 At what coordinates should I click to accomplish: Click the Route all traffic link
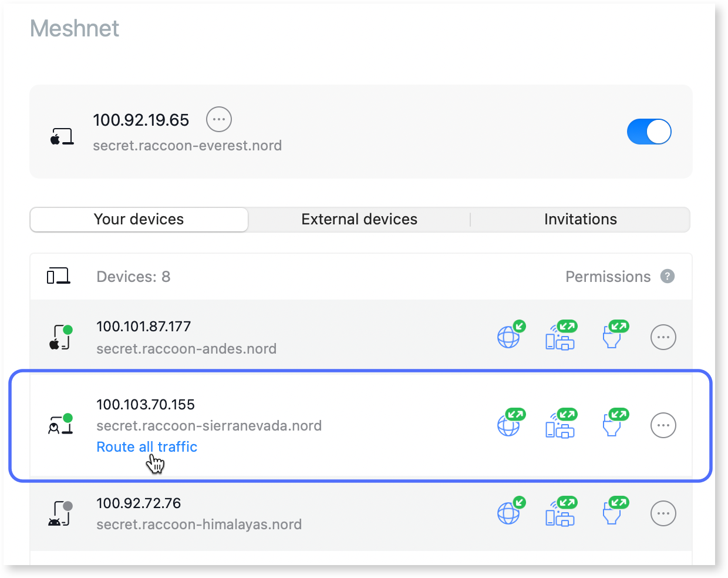coord(146,447)
